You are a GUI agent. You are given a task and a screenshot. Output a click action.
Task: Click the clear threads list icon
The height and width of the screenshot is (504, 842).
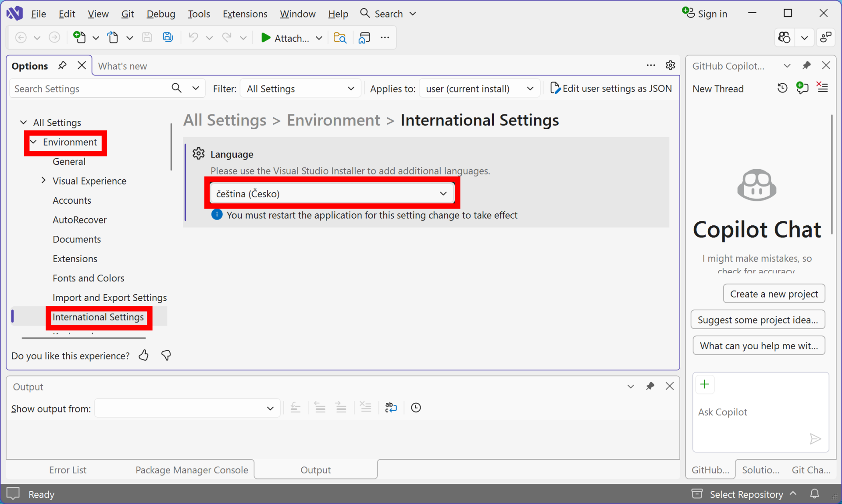[x=822, y=87]
